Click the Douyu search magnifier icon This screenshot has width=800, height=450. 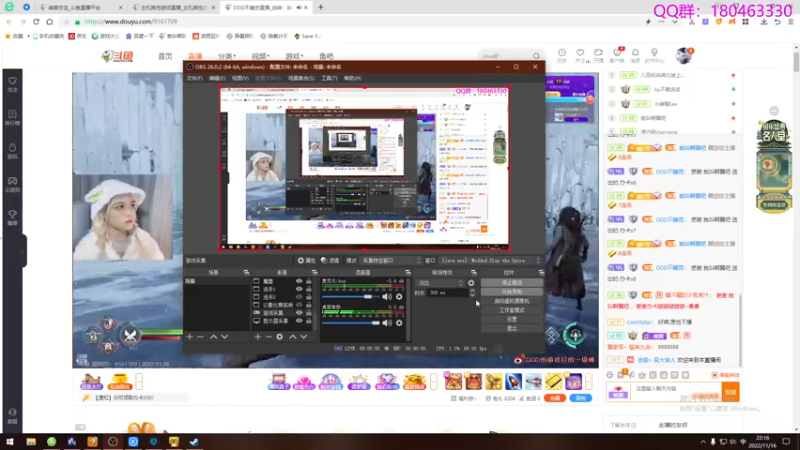pos(536,56)
